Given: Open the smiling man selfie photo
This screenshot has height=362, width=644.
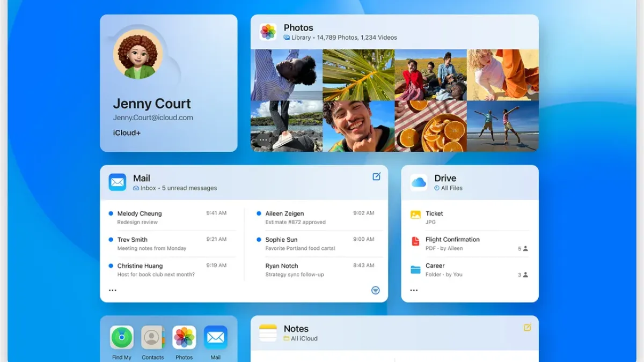Looking at the screenshot, I should [358, 127].
